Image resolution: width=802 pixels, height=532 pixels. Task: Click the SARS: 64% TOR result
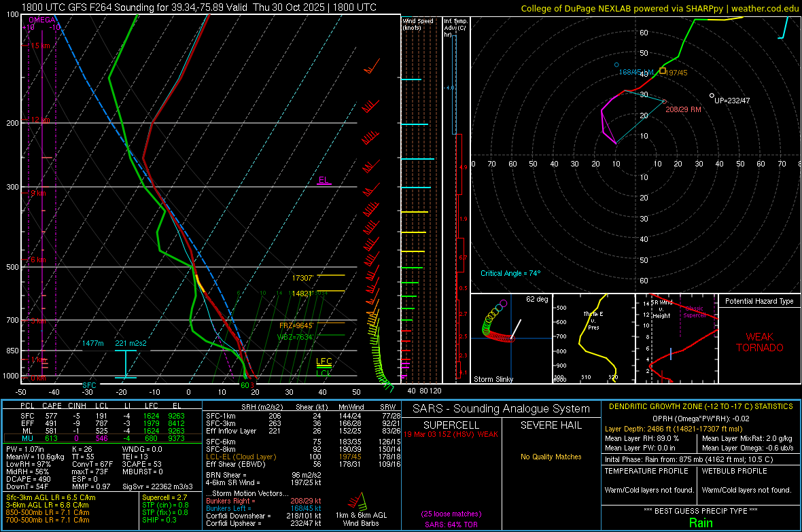pyautogui.click(x=451, y=525)
